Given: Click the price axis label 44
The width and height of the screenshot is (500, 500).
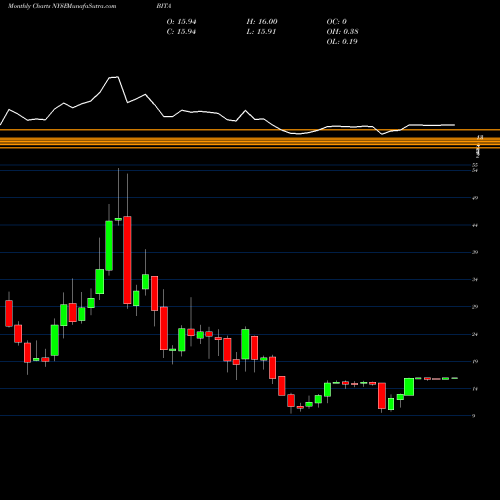Looking at the screenshot, I should 475,225.
